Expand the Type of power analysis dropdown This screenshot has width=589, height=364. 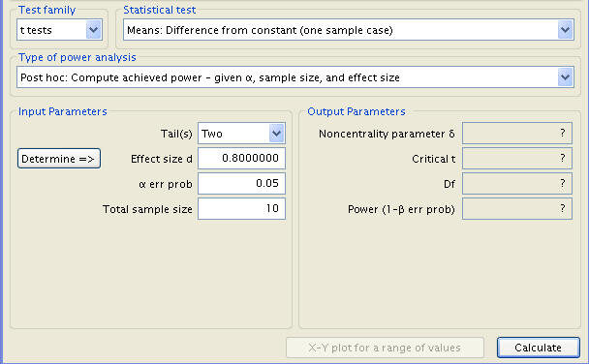[295, 77]
